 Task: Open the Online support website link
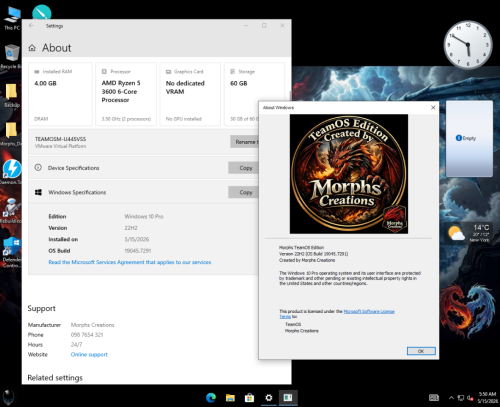[x=89, y=354]
